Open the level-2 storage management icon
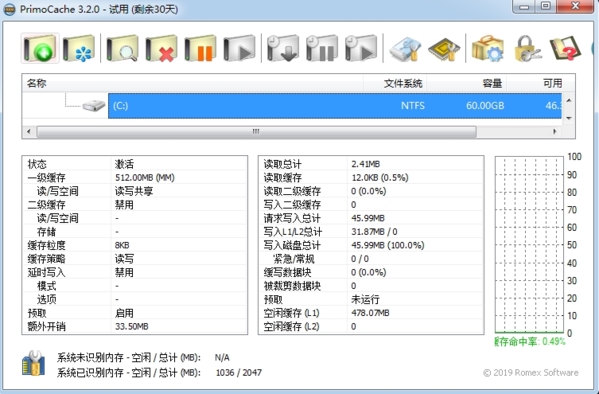 pos(405,48)
